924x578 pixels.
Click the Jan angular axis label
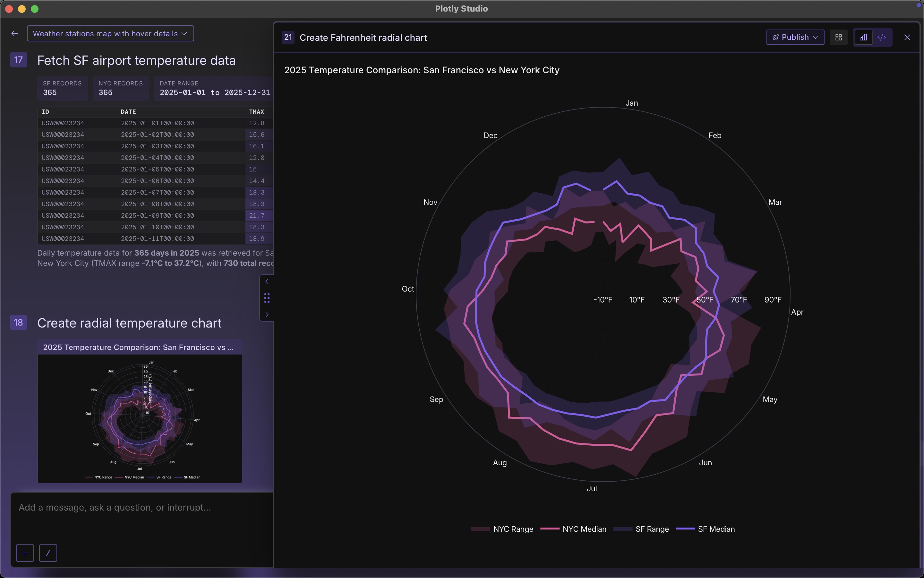click(631, 103)
